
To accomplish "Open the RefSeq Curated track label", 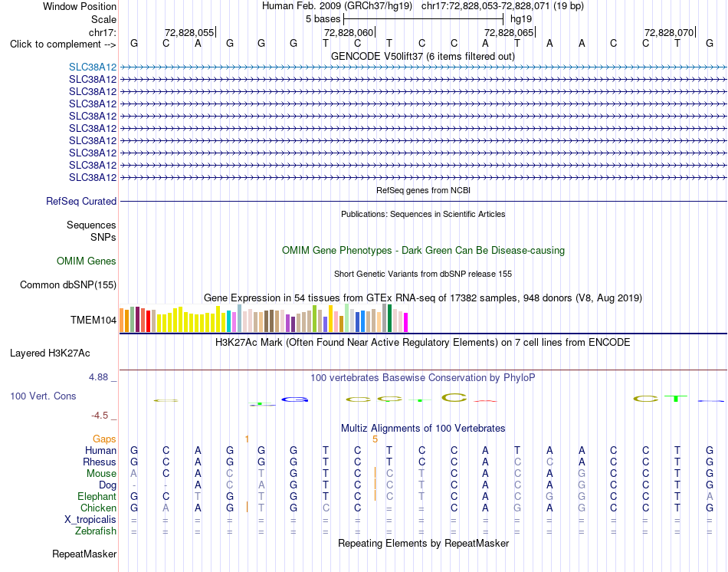I will 80,201.
